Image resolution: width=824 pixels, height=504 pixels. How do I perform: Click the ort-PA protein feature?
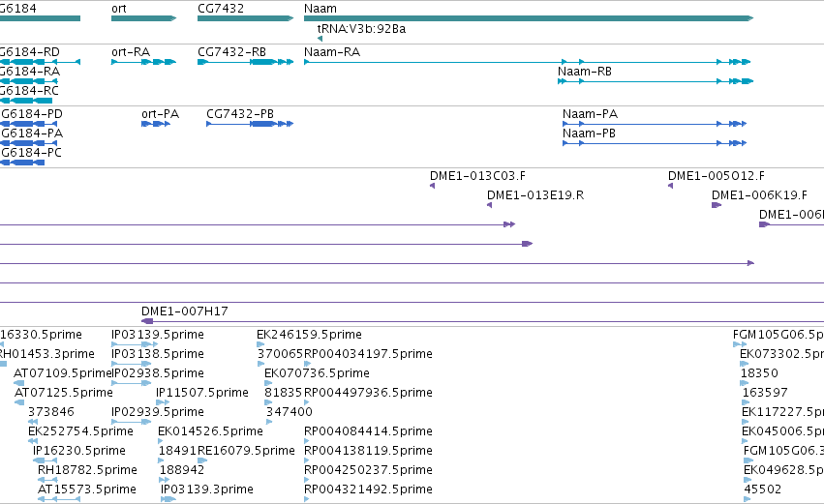coord(156,124)
